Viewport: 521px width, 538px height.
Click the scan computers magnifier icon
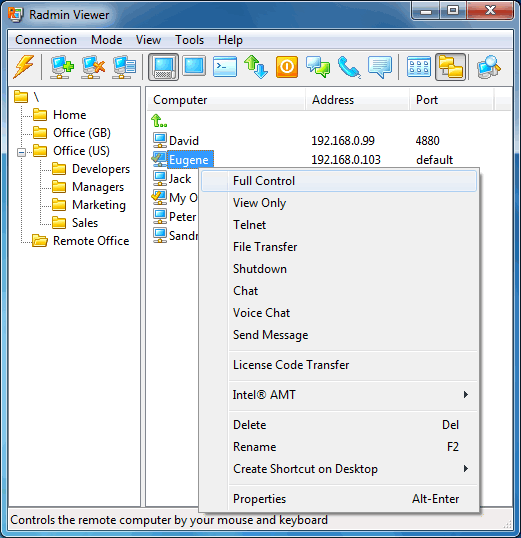pos(489,67)
